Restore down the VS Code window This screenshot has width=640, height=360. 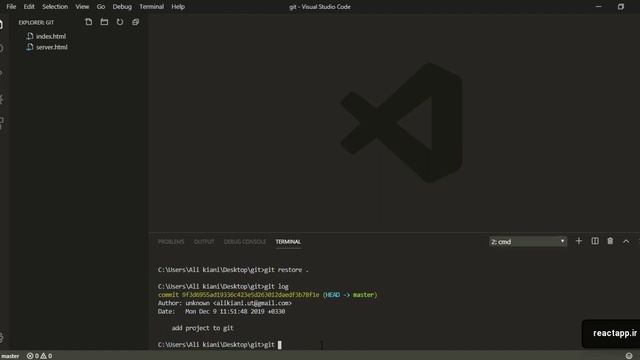coord(621,7)
